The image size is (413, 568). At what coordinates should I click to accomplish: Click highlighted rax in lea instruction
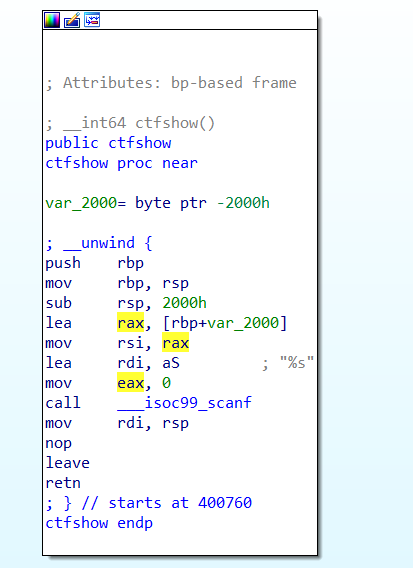pos(130,323)
